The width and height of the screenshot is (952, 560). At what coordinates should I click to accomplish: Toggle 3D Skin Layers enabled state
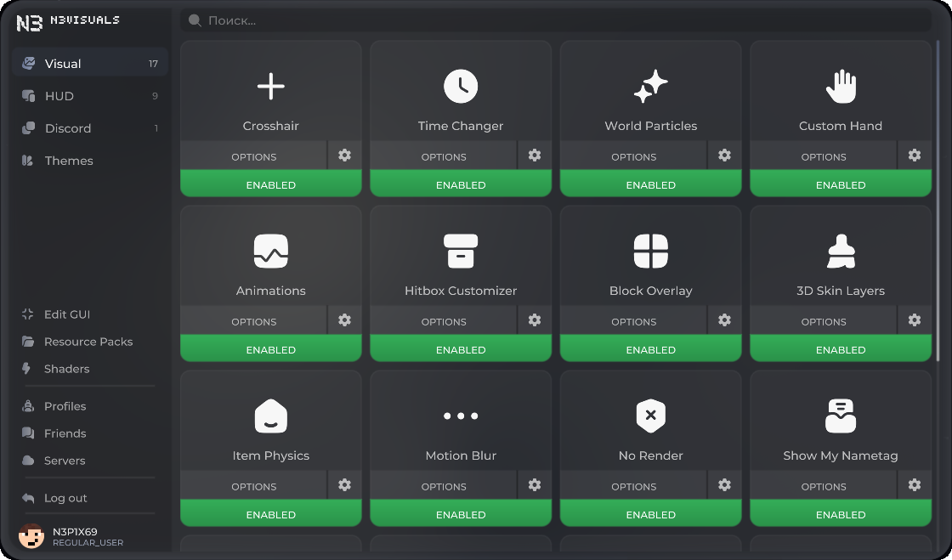[x=841, y=349]
